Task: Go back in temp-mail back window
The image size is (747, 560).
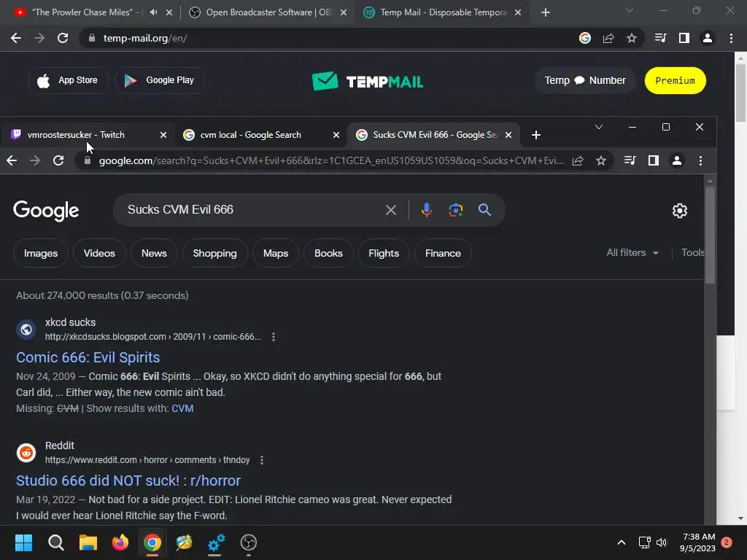Action: [16, 38]
